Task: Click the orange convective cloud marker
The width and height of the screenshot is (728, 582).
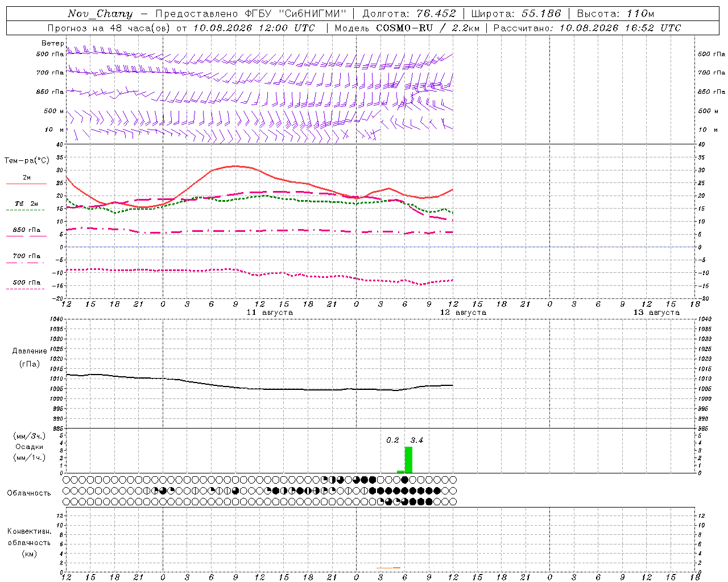Action: pos(396,568)
